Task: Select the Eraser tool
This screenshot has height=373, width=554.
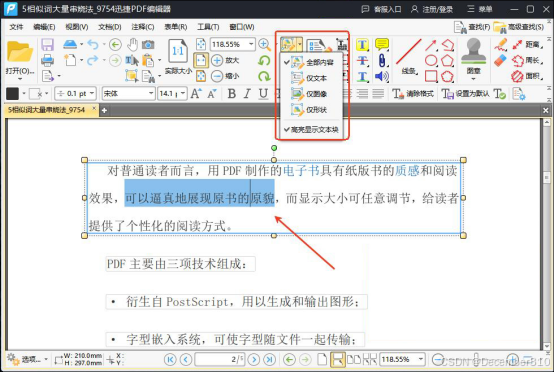Action: [500, 60]
